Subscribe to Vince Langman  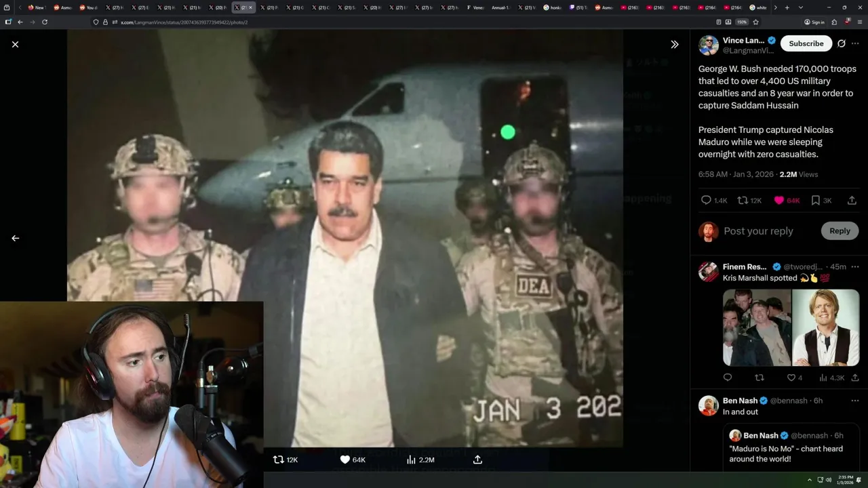coord(806,43)
